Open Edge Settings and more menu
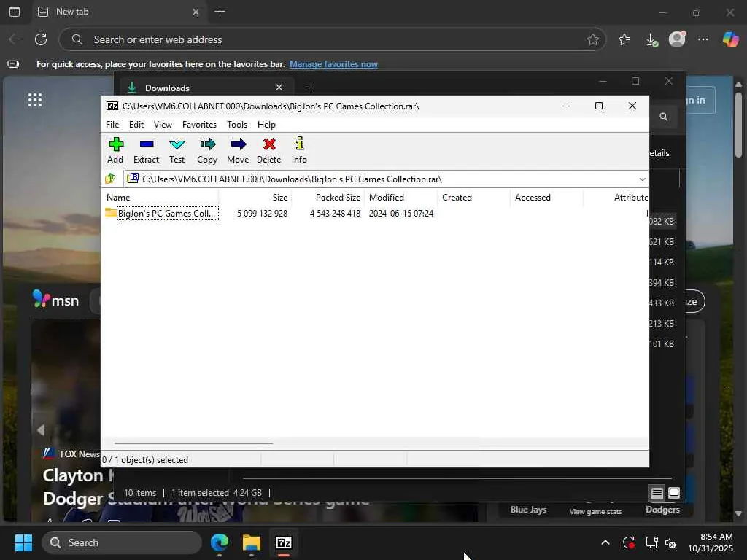Screen dimensions: 747x560 coord(703,39)
